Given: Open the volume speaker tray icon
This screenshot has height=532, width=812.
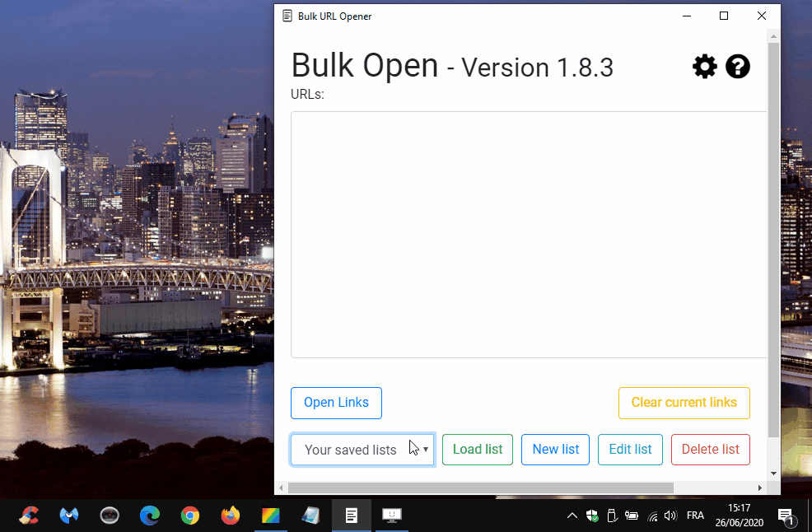Looking at the screenshot, I should pyautogui.click(x=670, y=516).
